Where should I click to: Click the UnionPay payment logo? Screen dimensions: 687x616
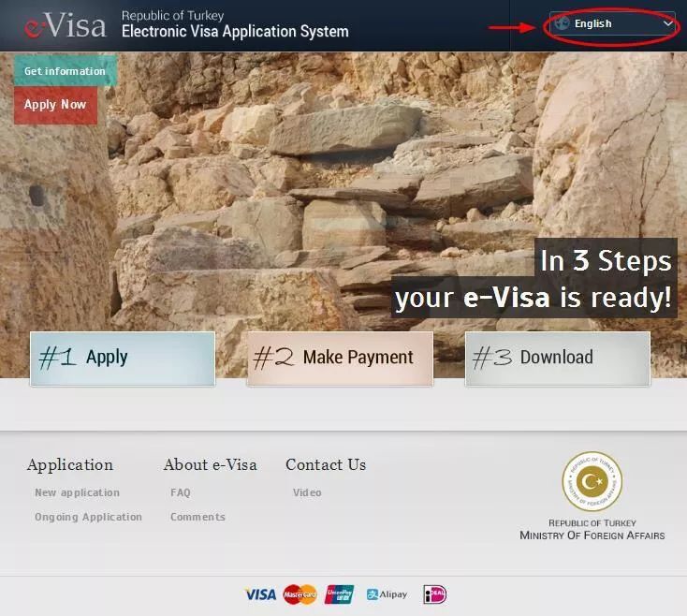click(339, 594)
